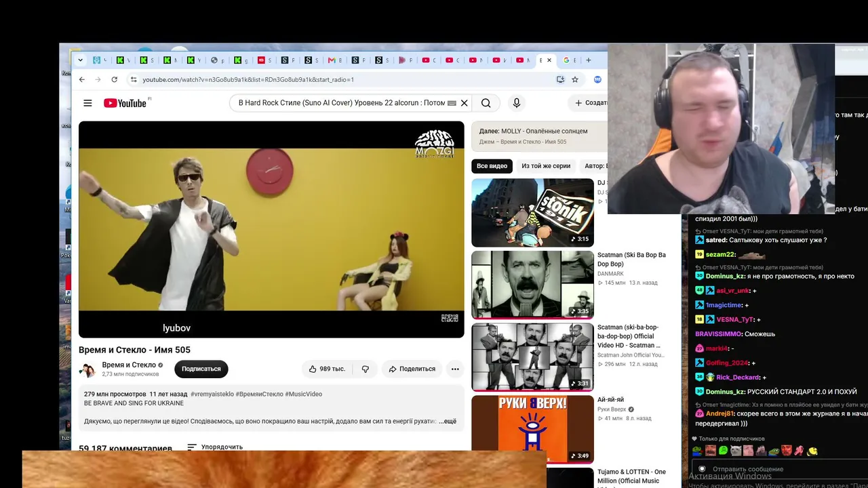The width and height of the screenshot is (868, 488).
Task: Click chat username Rick_Deckard
Action: [x=738, y=378]
